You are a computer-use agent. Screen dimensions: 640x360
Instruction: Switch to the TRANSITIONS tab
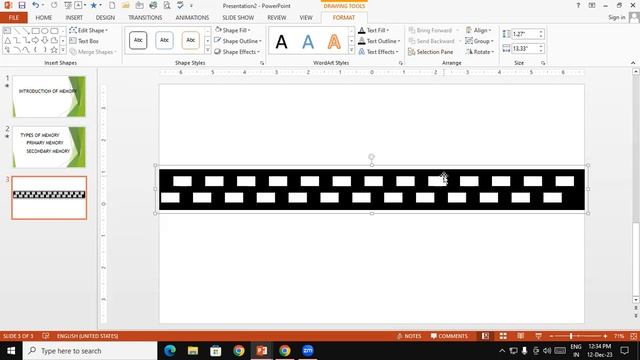tap(145, 18)
